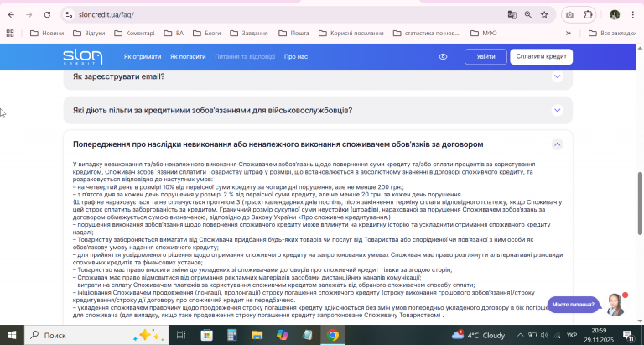The height and width of the screenshot is (345, 644).
Task: Open the Корисні посилання bookmarks folder
Action: (351, 34)
